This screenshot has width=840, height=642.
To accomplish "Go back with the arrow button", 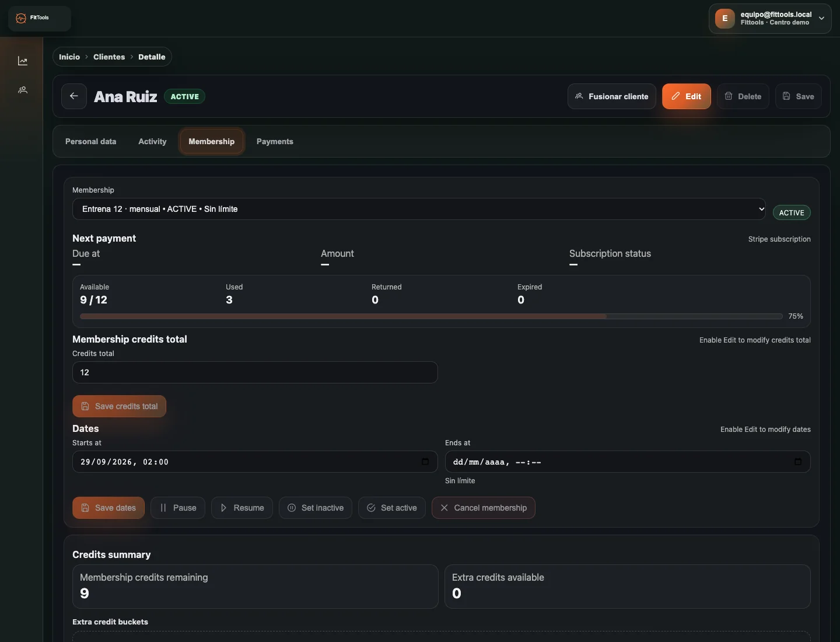I will pyautogui.click(x=74, y=96).
